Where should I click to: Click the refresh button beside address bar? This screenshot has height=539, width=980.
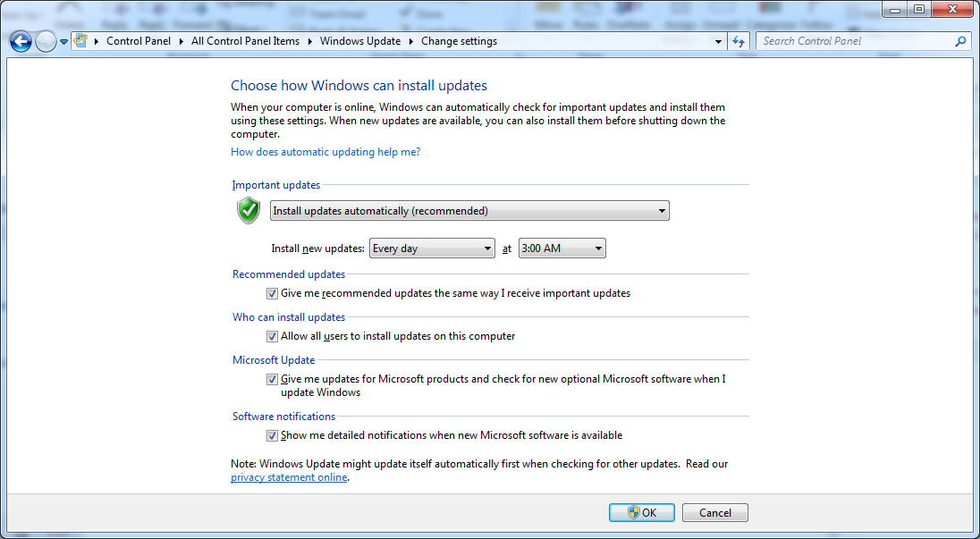[739, 41]
